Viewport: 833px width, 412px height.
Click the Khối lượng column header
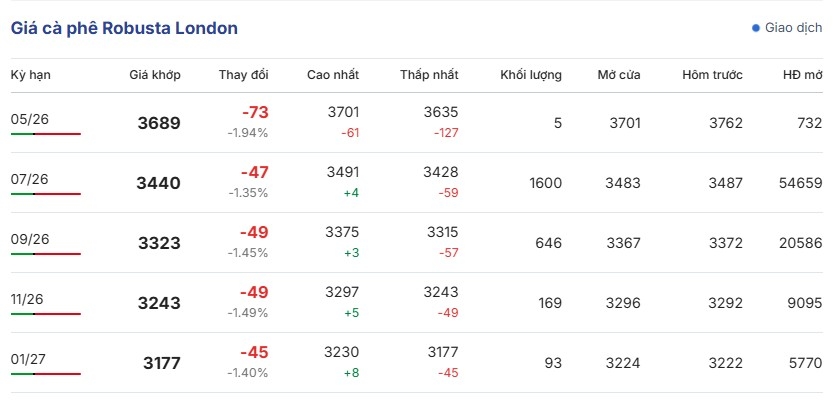point(531,75)
